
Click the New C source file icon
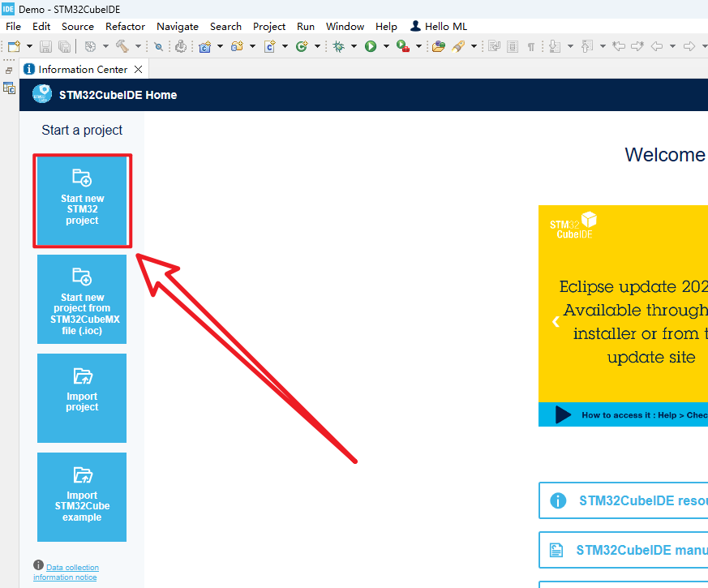(269, 46)
